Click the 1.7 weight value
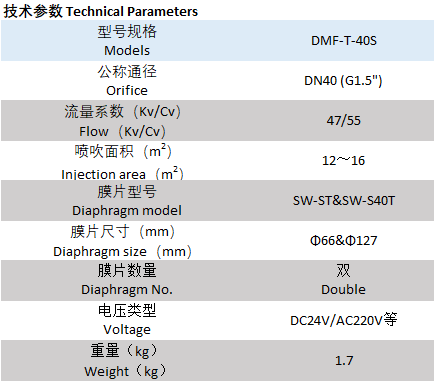 click(344, 360)
